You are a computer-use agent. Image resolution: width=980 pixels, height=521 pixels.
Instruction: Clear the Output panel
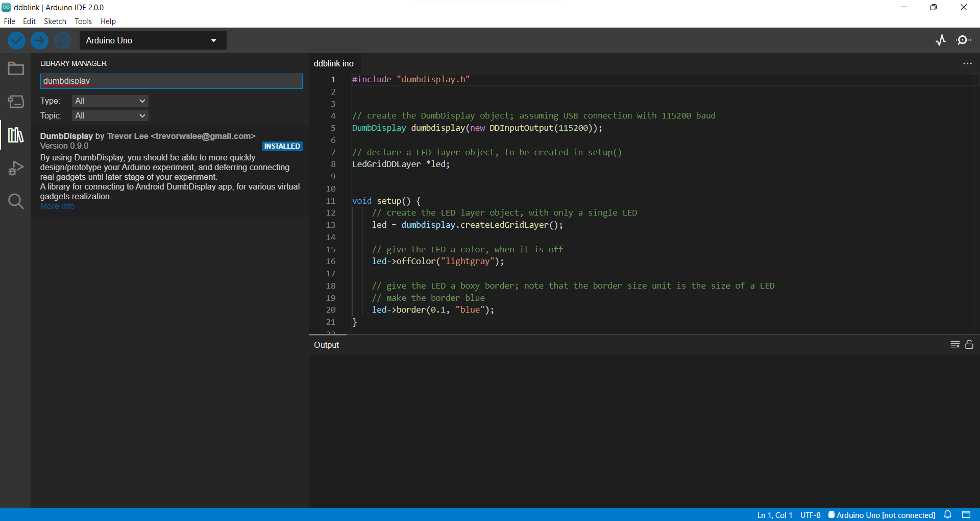[955, 345]
